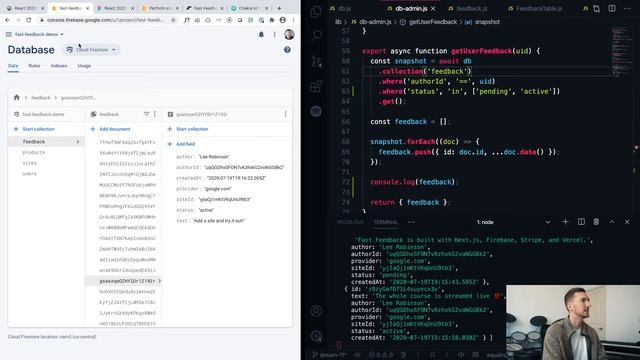
Task: Switch to the Indexes tab
Action: point(59,66)
